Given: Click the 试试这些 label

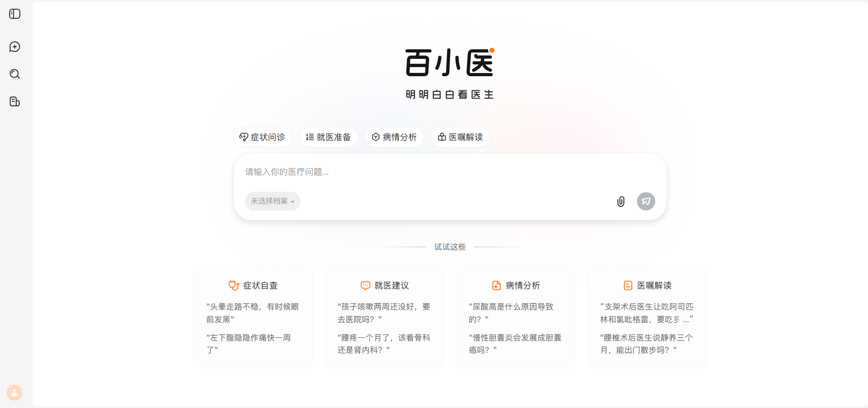Looking at the screenshot, I should tap(450, 247).
